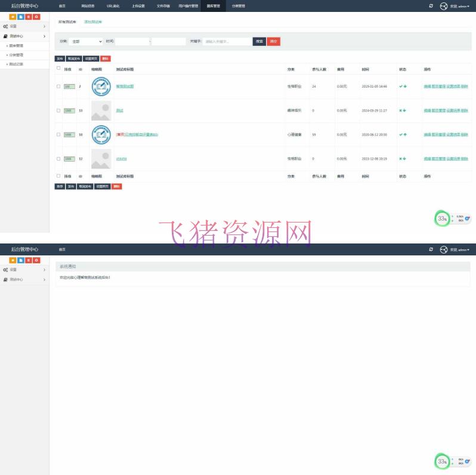Screen dimensions: 476x475
Task: Click the sort-order input for row ID 2
Action: pos(69,87)
